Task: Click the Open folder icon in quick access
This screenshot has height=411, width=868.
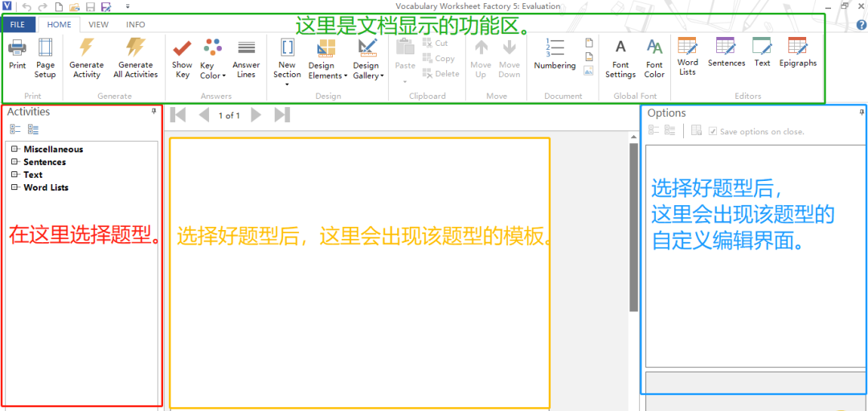Action: [75, 6]
